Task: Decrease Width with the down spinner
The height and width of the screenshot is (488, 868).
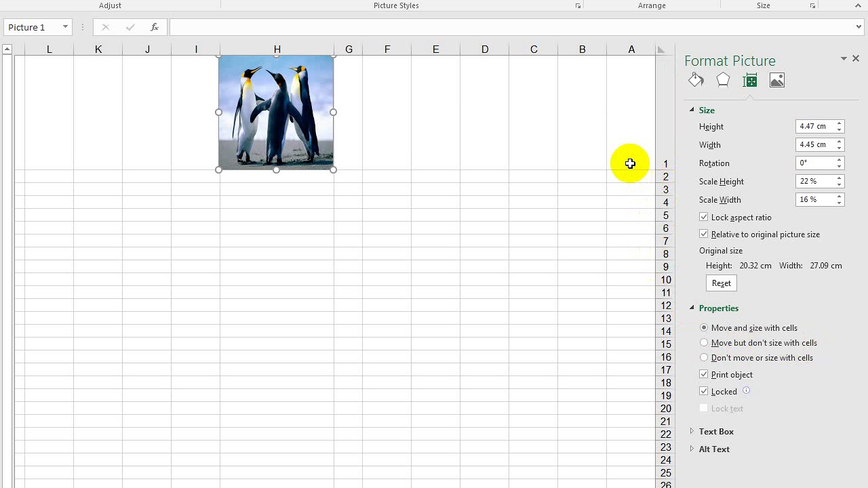Action: (840, 148)
